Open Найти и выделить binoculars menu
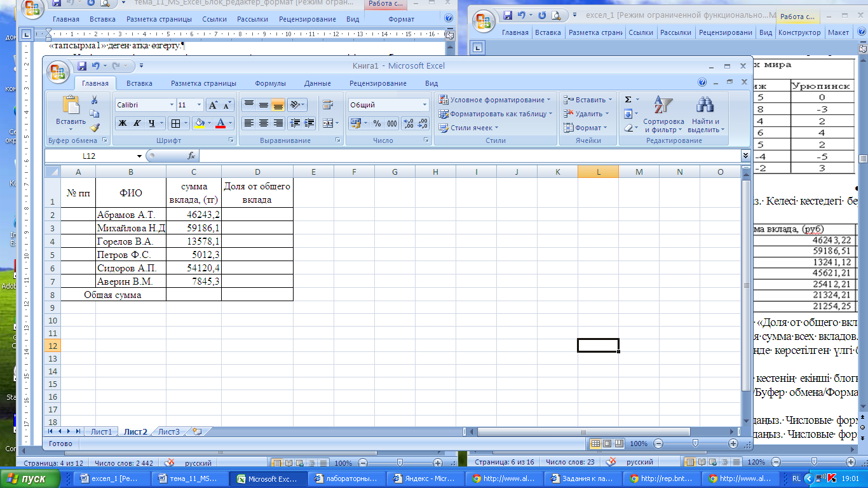 (705, 114)
